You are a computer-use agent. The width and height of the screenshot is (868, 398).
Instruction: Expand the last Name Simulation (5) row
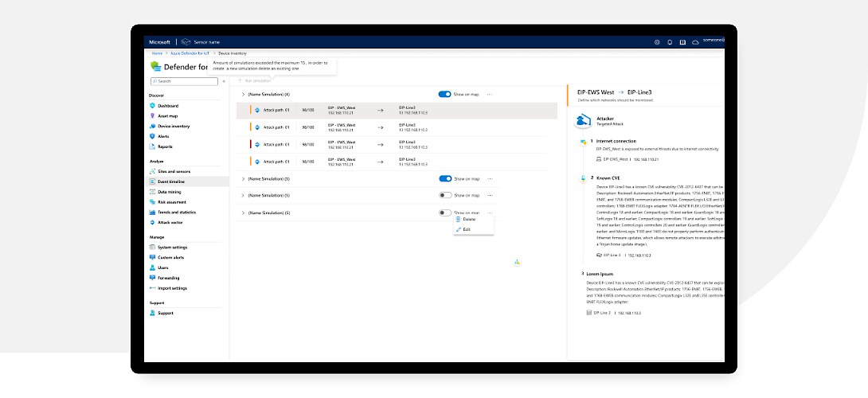pos(243,213)
